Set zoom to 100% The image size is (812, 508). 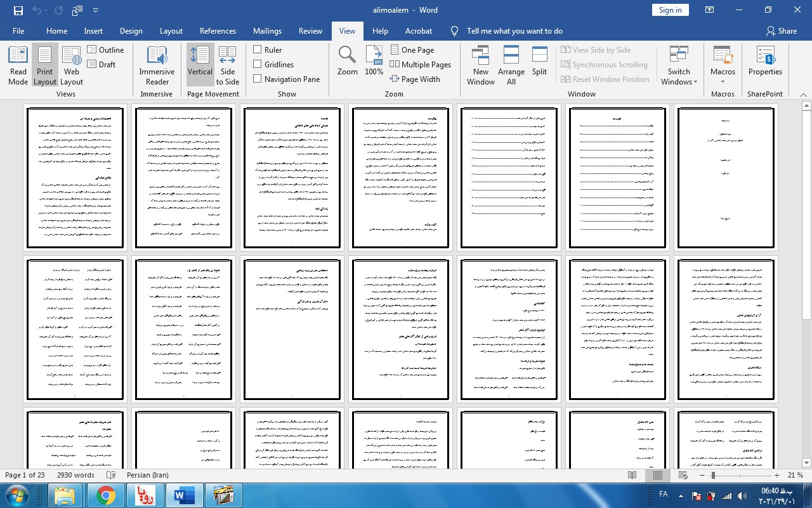(374, 61)
